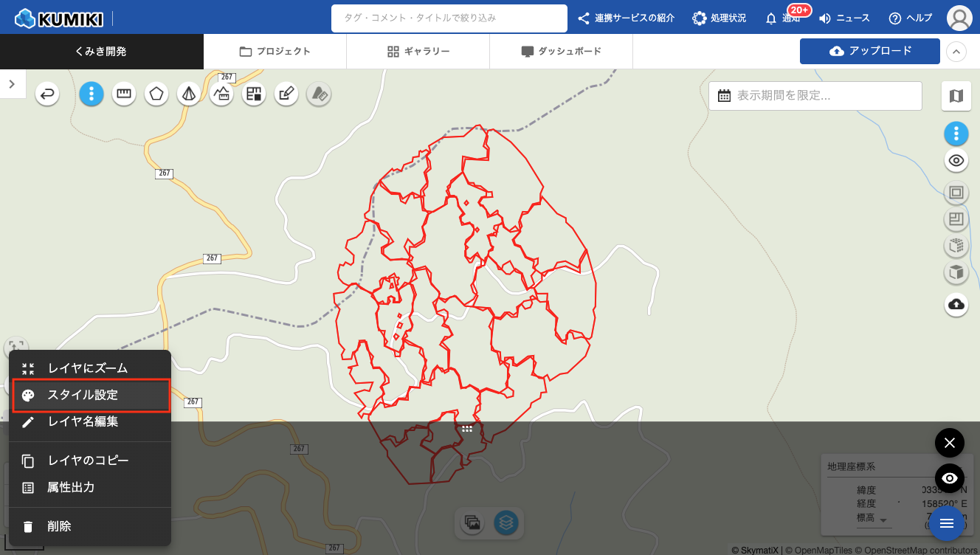
Task: Click the pencil annotation edit tool
Action: pos(286,94)
